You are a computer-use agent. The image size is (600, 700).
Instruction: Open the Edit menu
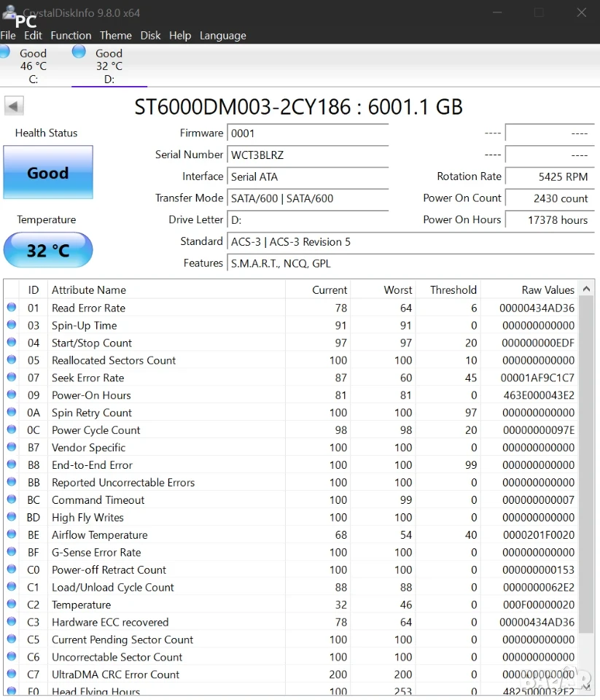pyautogui.click(x=33, y=36)
